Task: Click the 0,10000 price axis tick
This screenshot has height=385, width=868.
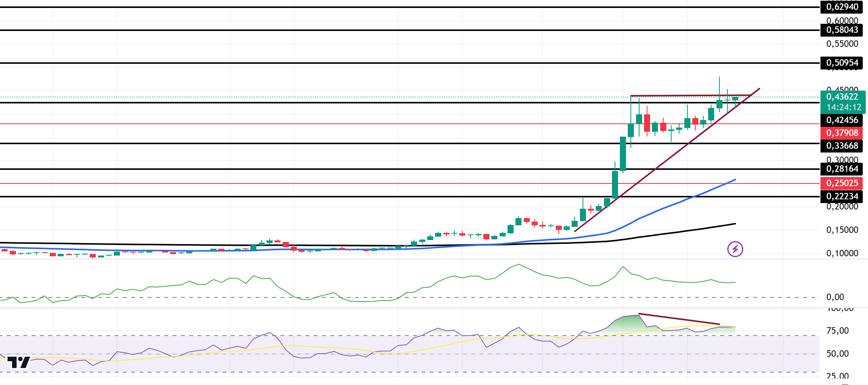Action: pos(842,253)
